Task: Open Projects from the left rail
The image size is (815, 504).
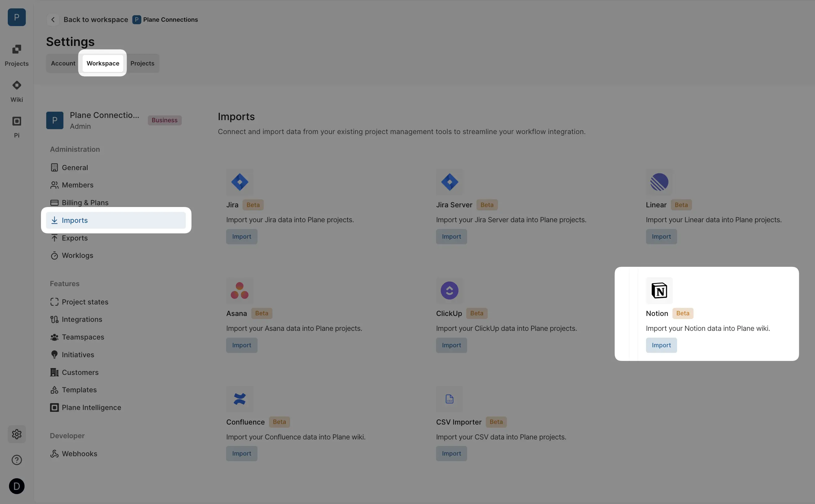Action: pyautogui.click(x=17, y=55)
